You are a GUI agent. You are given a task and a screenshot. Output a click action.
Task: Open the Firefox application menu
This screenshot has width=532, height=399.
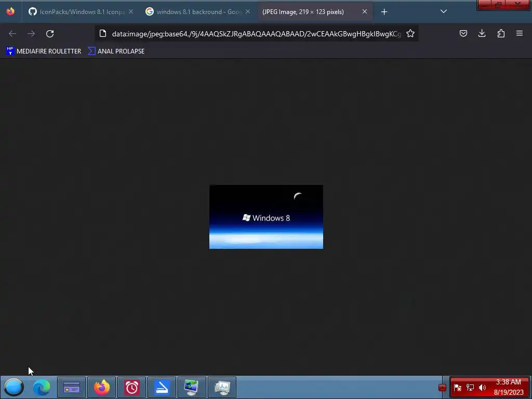[520, 33]
